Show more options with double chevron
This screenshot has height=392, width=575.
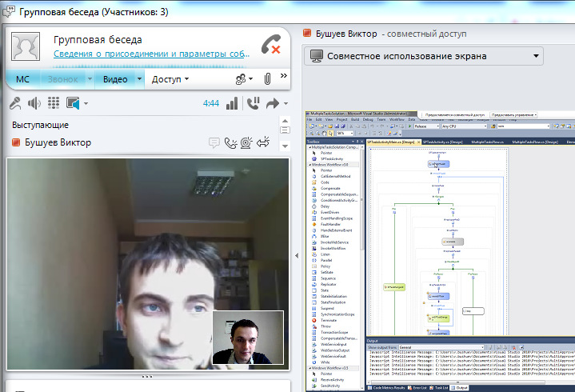tap(283, 75)
